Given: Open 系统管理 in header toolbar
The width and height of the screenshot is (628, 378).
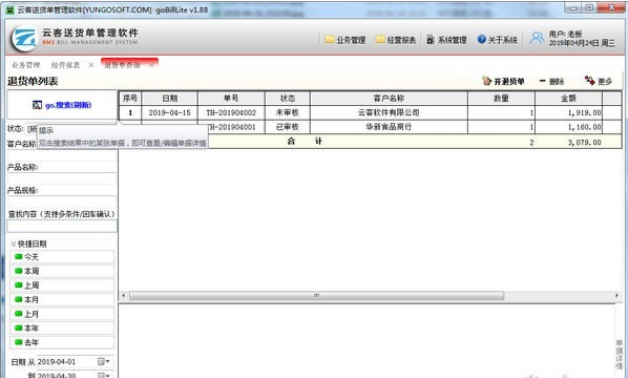Looking at the screenshot, I should tap(447, 40).
